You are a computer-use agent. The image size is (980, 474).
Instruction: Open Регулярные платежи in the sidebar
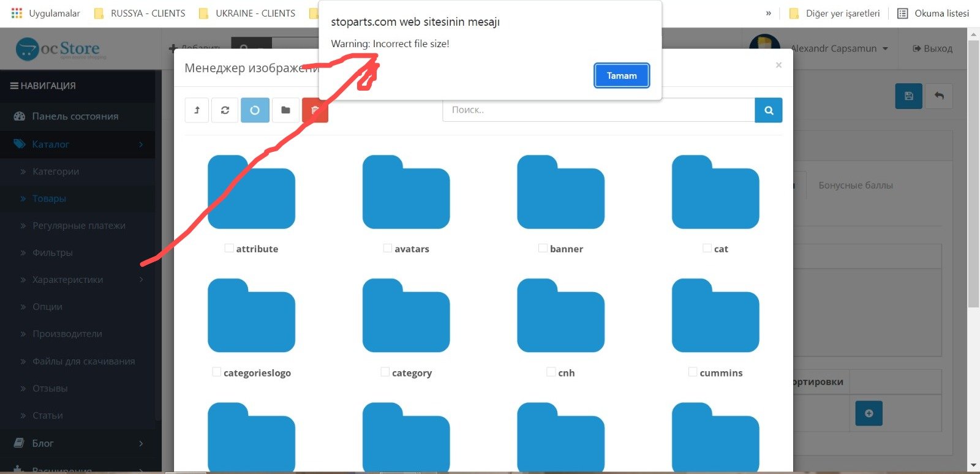click(x=79, y=225)
